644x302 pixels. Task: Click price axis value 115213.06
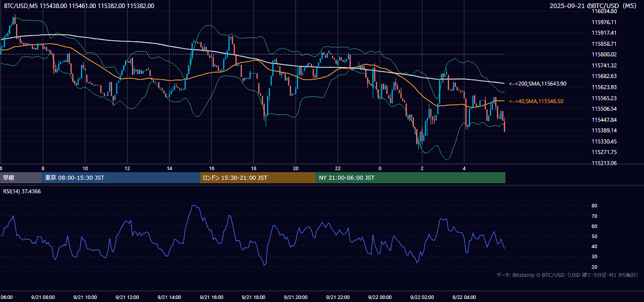tap(604, 163)
